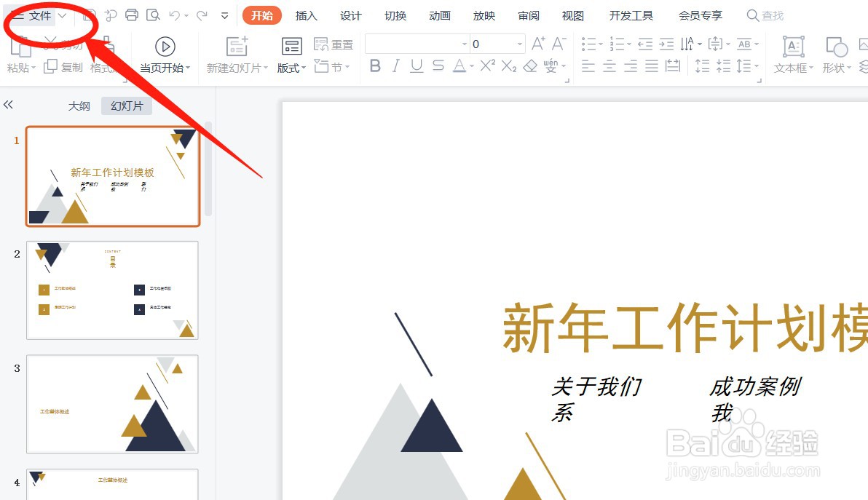The image size is (868, 500).
Task: Open the 动画 ribbon tab
Action: click(x=440, y=15)
